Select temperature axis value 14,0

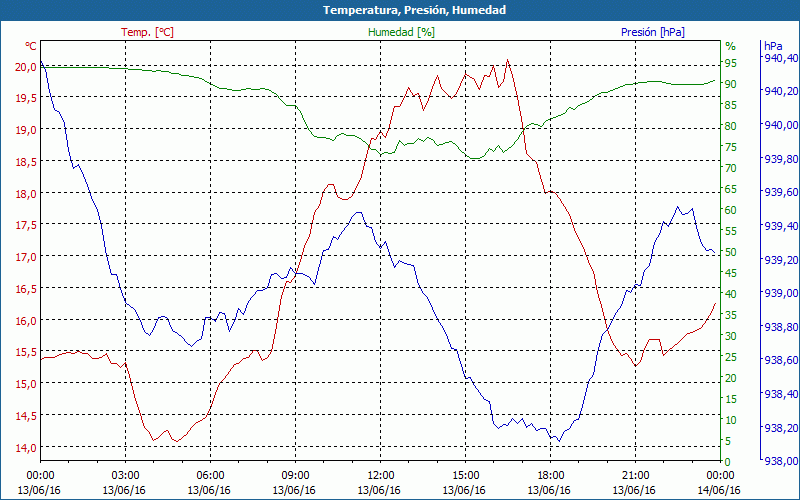point(26,448)
